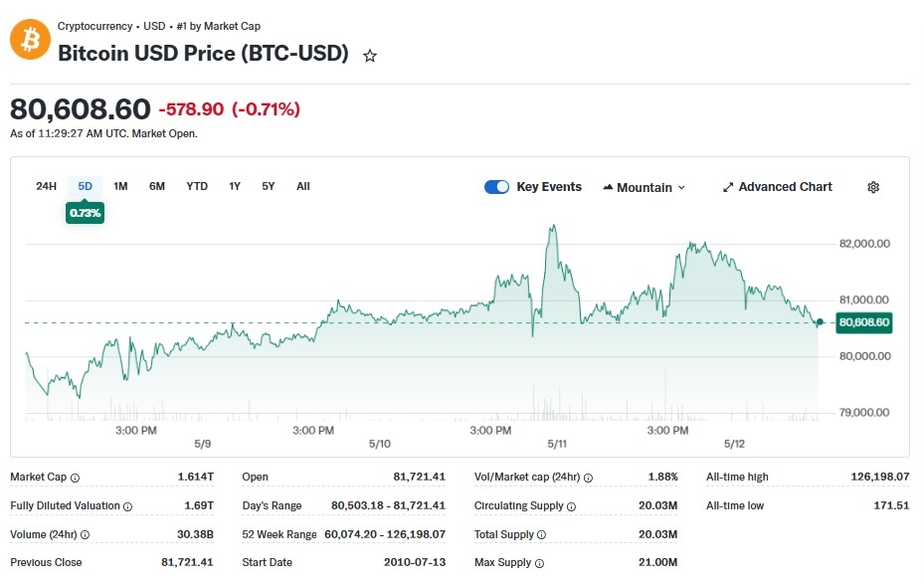Click the 5/11 date label
The image size is (924, 584).
tap(557, 444)
